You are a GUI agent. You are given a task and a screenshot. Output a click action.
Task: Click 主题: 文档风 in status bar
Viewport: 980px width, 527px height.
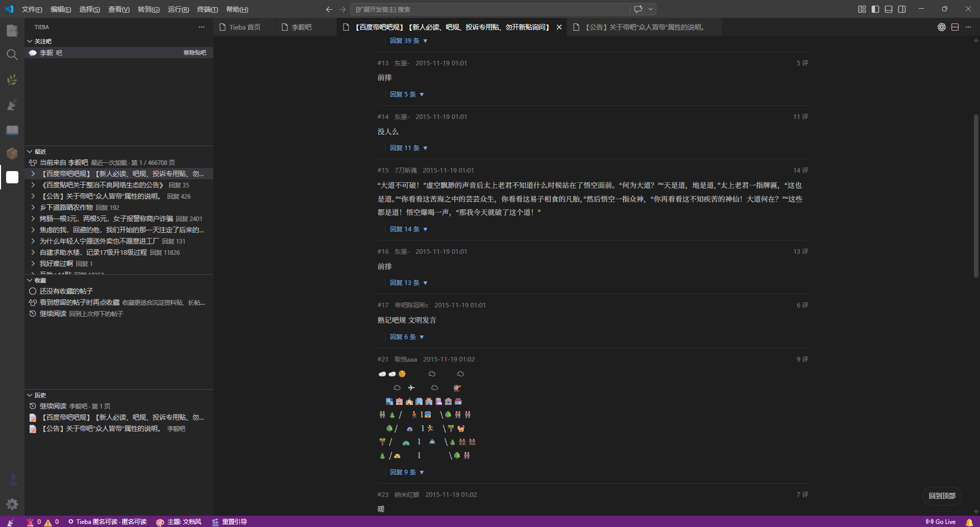pyautogui.click(x=179, y=522)
